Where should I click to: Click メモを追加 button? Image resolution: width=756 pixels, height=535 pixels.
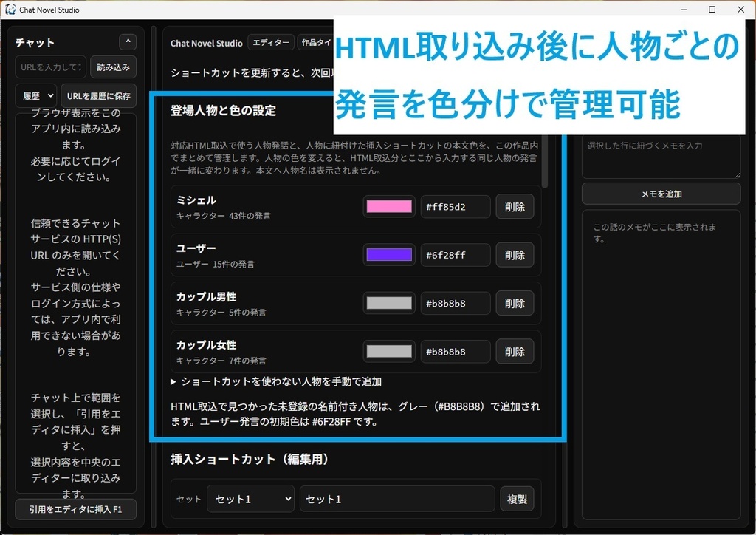tap(661, 194)
